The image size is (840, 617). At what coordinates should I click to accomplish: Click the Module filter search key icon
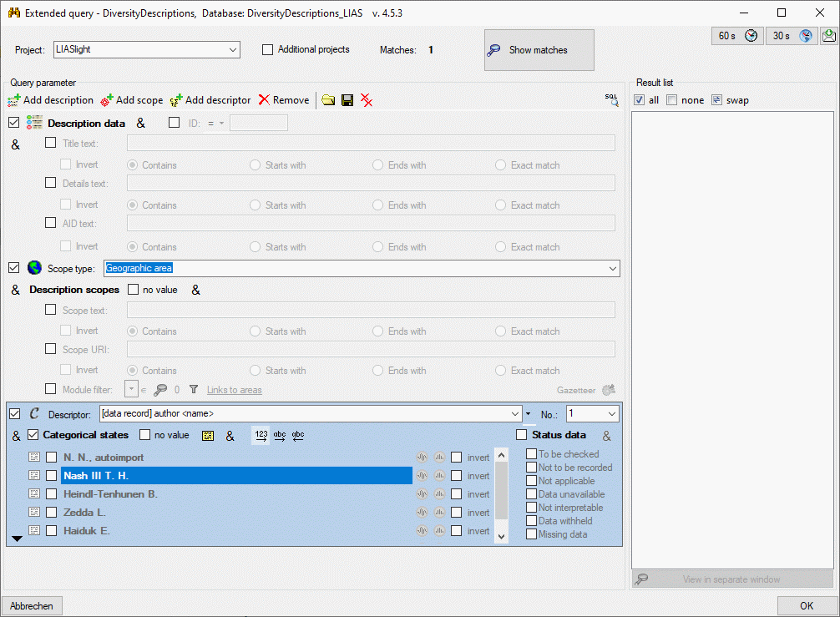click(160, 390)
